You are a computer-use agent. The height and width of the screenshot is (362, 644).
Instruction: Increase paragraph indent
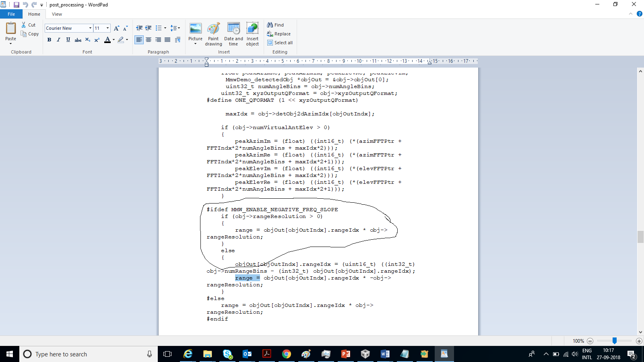click(x=149, y=28)
